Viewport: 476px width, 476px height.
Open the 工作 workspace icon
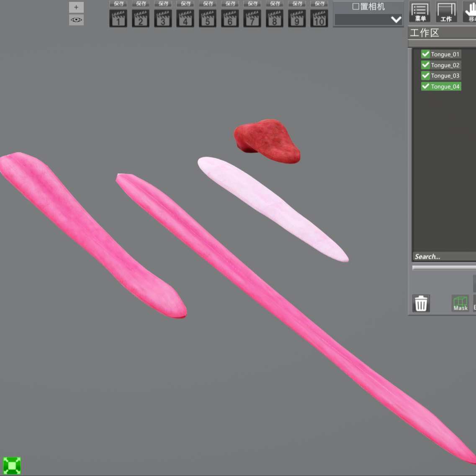[446, 12]
